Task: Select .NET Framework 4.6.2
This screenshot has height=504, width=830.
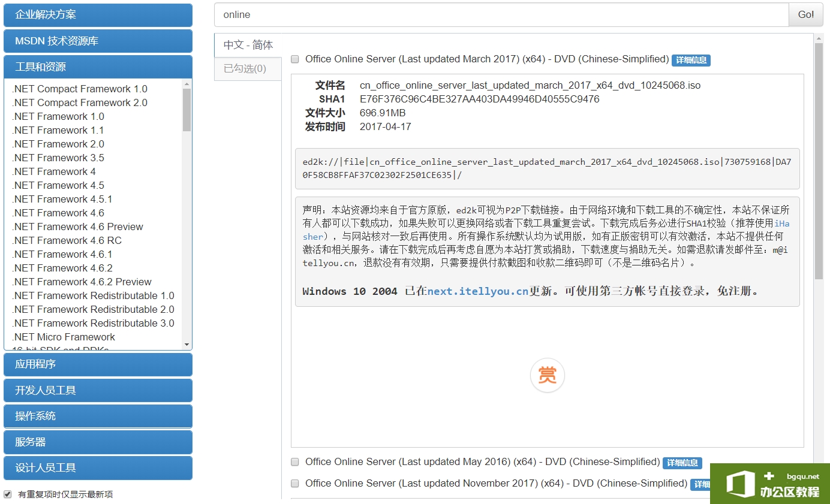Action: click(x=62, y=268)
